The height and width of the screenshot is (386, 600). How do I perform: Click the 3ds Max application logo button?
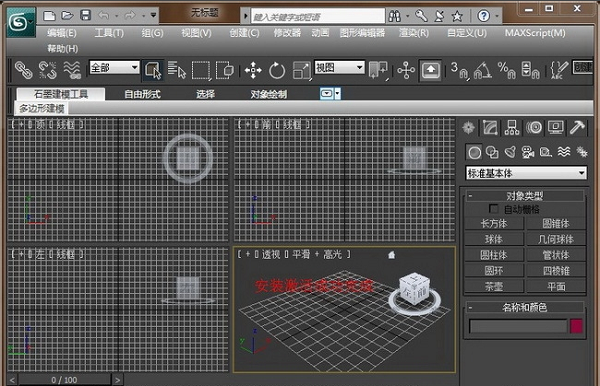pos(21,22)
